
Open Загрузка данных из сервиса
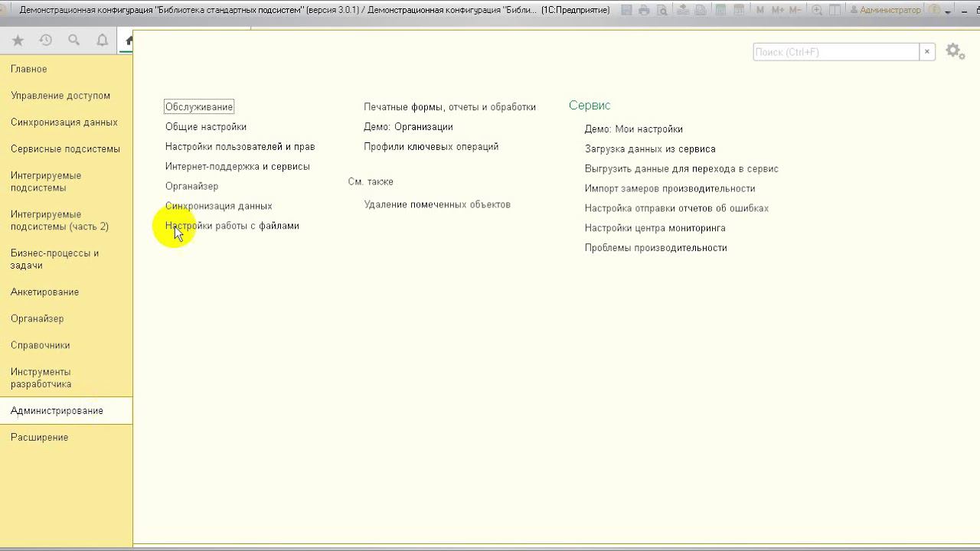pos(650,149)
